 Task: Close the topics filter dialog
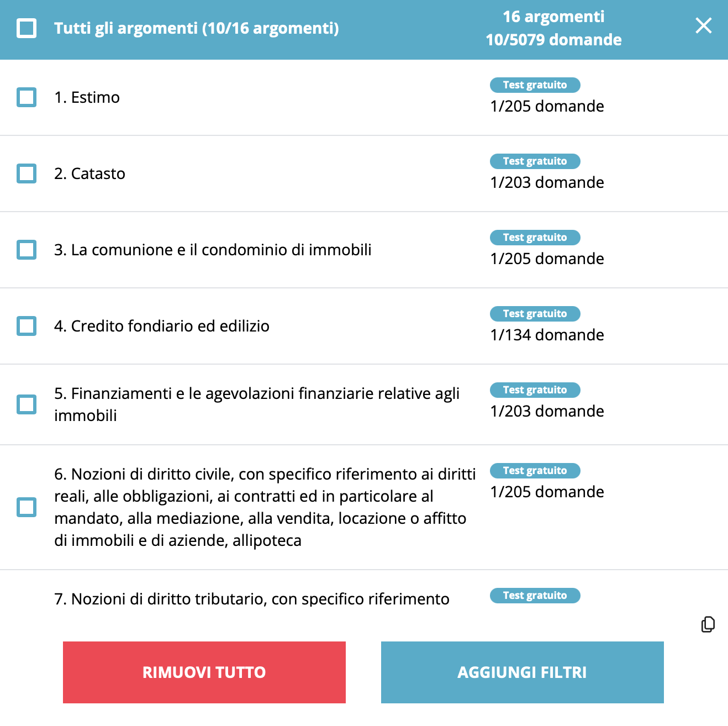pos(703,26)
